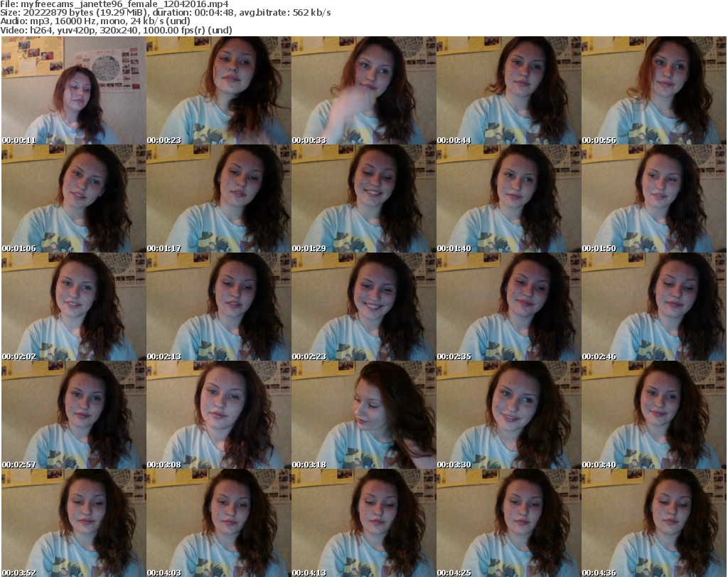Select the frame at 00:02:02
The image size is (728, 577).
point(73,307)
